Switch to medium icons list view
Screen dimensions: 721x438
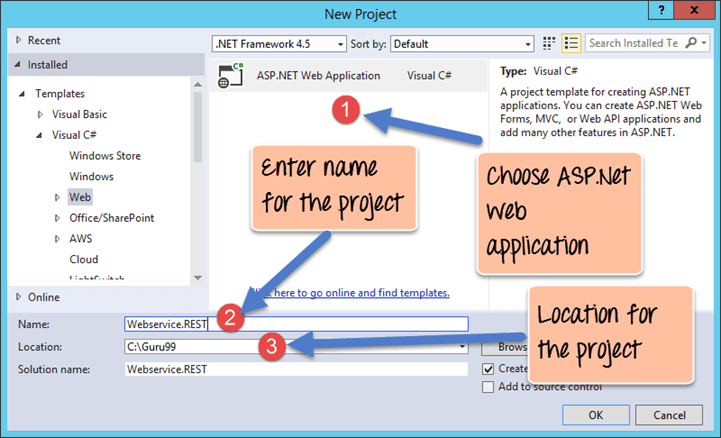pyautogui.click(x=572, y=43)
